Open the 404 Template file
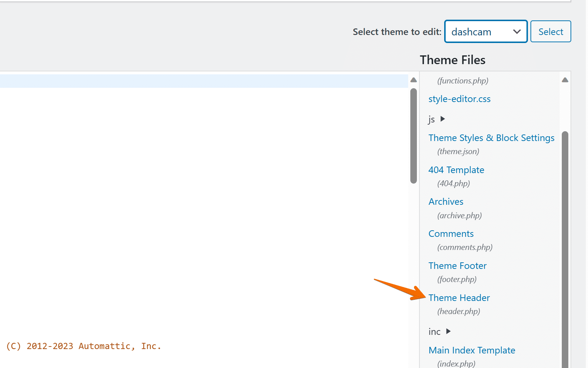 coord(456,170)
